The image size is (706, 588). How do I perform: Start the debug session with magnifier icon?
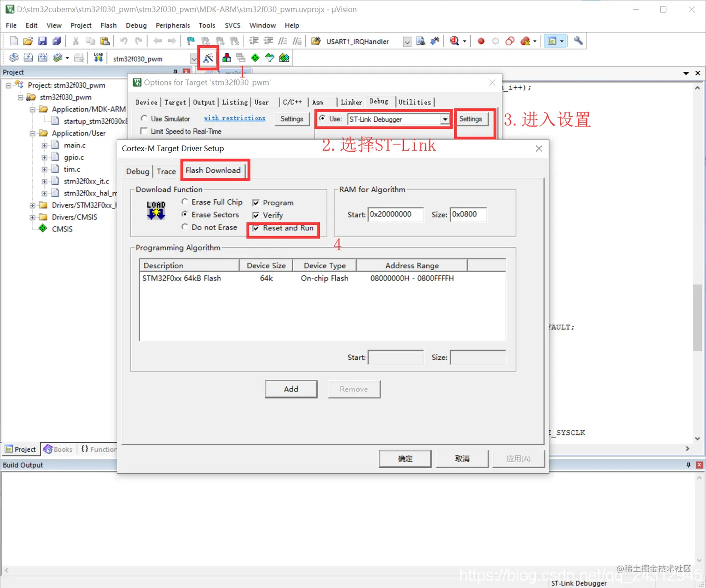pos(454,41)
